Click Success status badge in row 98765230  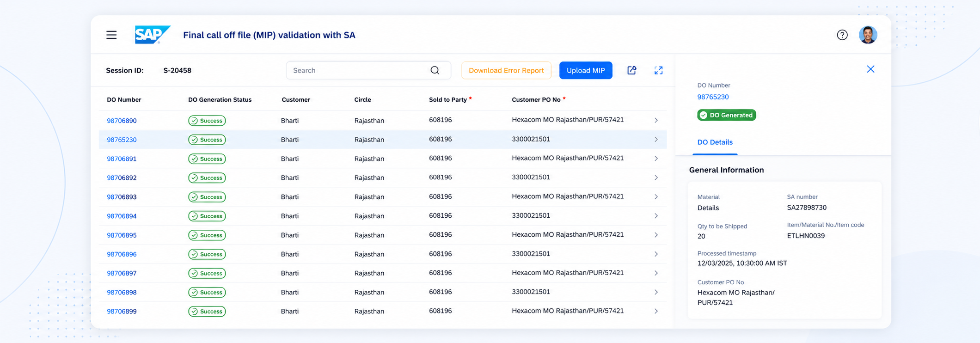(207, 140)
